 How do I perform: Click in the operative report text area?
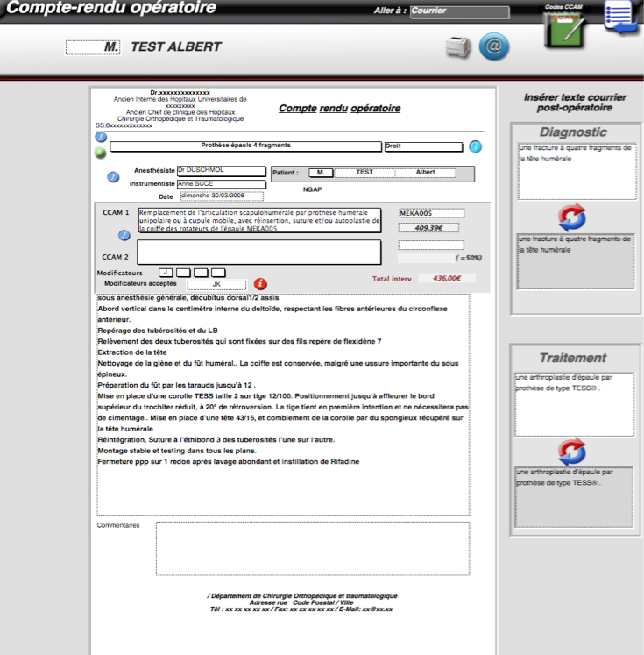pyautogui.click(x=283, y=404)
